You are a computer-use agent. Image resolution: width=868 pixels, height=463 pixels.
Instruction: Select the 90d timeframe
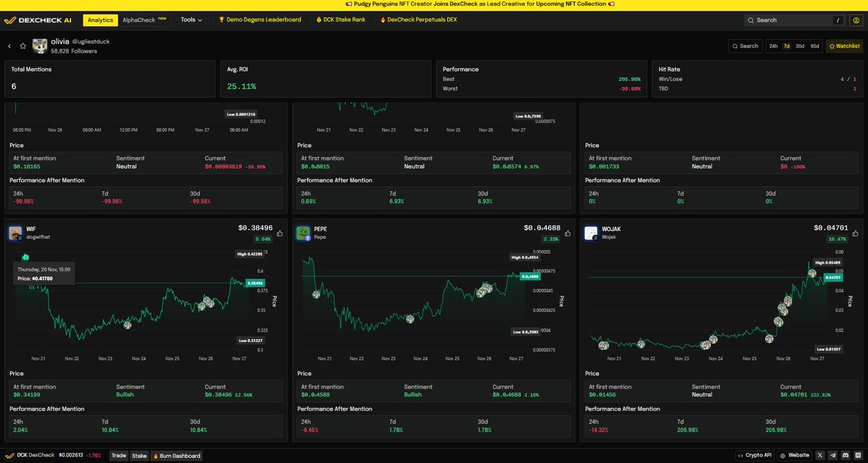point(814,46)
